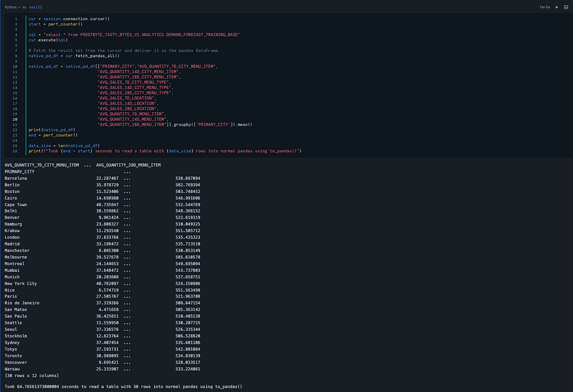
Task: Select the Cape Town row label
Action: [x=16, y=205]
